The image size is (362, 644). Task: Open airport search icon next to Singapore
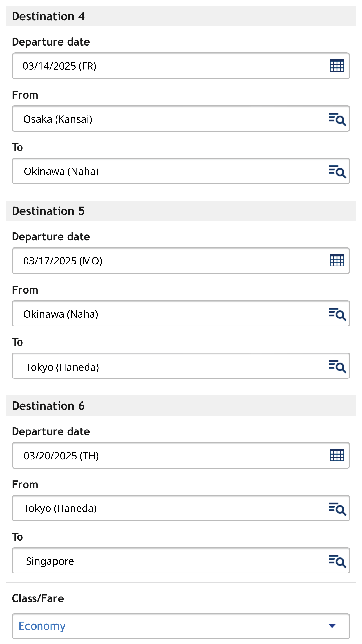[337, 561]
